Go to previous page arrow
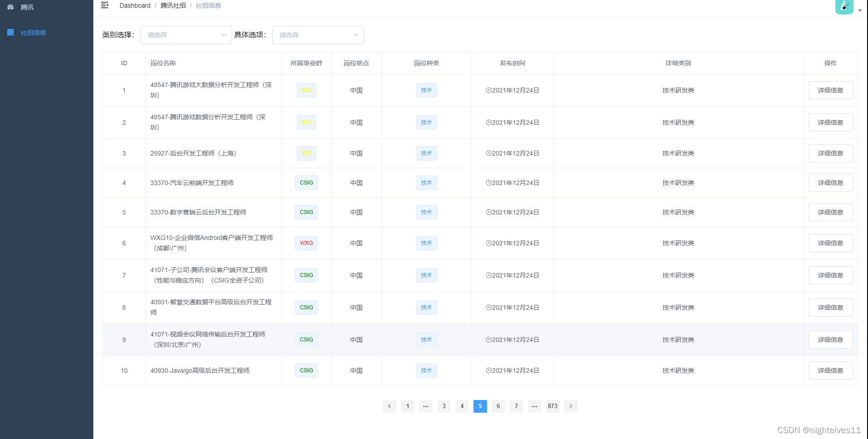Viewport: 868px width, 439px height. pos(390,406)
